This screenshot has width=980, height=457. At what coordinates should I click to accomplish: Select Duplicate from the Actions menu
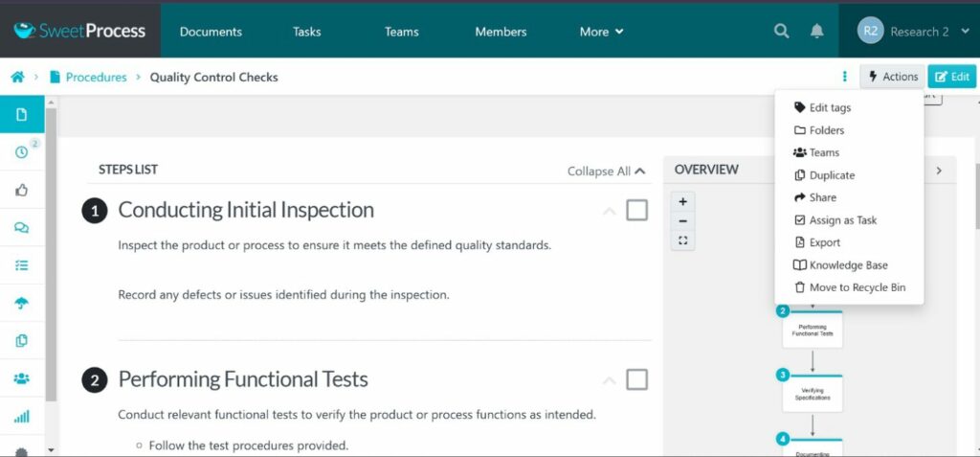point(831,175)
